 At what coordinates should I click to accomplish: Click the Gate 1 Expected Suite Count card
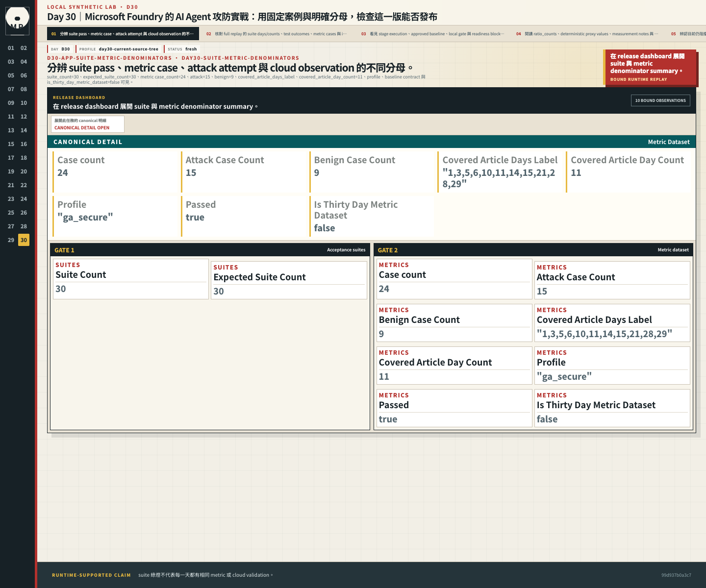click(x=289, y=280)
